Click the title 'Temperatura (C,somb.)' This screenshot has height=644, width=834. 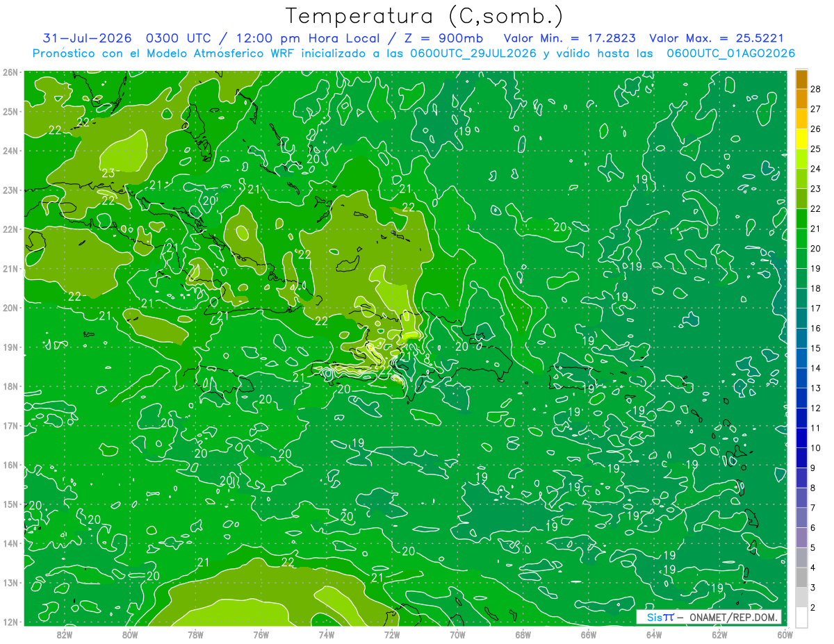[425, 16]
